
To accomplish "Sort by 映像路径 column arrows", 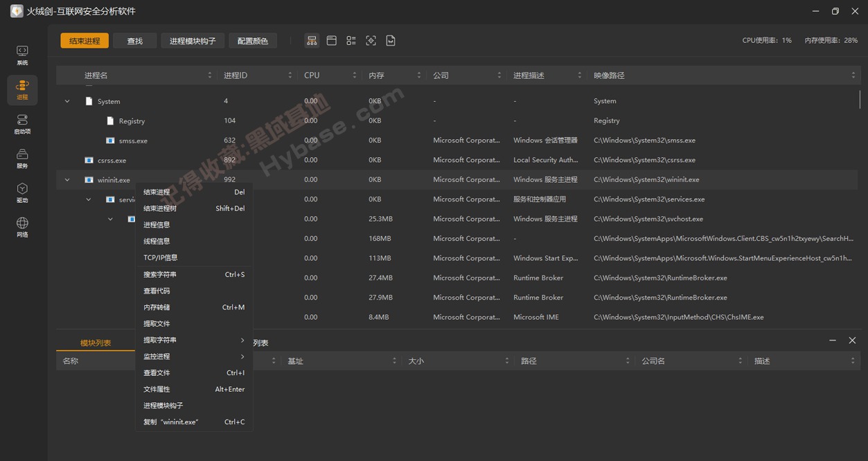I will pos(853,75).
